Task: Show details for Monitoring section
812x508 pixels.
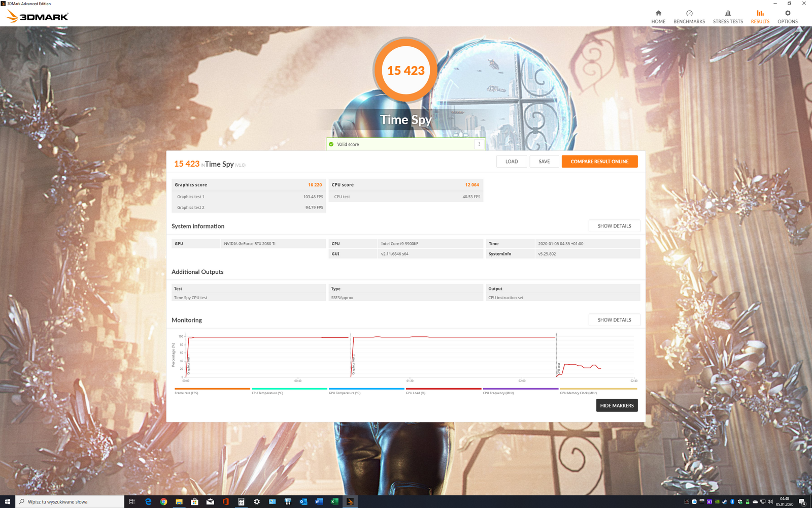Action: (x=614, y=320)
